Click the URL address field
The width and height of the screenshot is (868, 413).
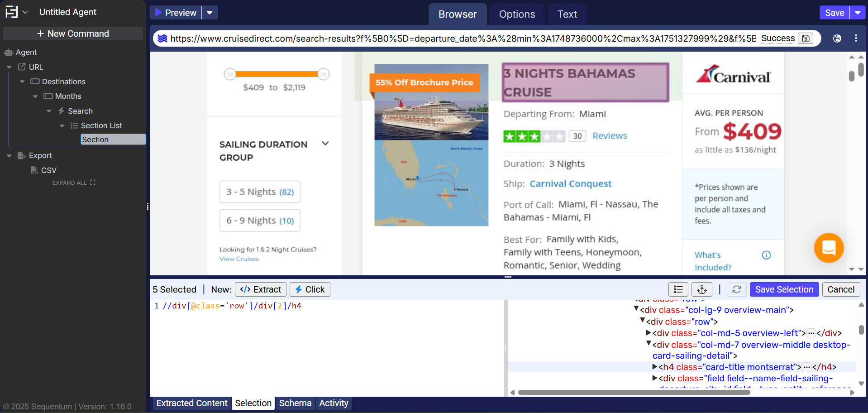pyautogui.click(x=462, y=38)
